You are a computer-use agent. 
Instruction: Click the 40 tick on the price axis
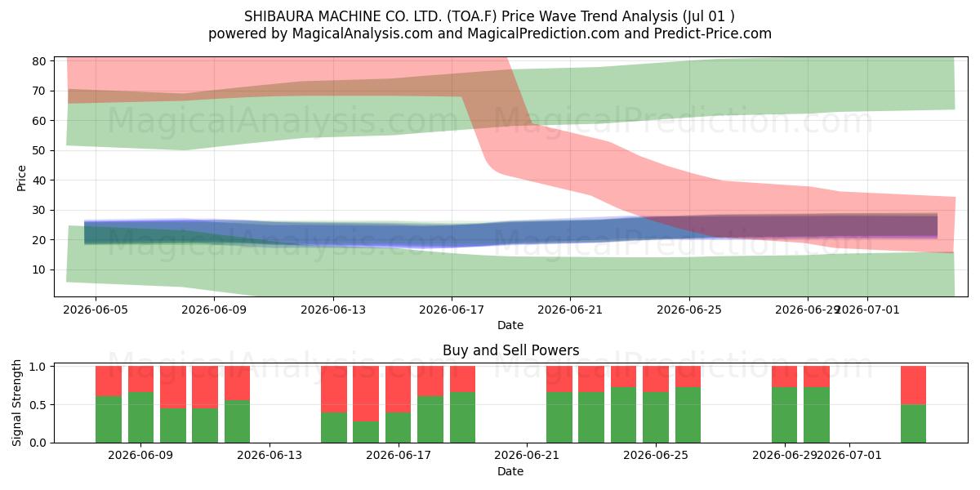click(x=40, y=180)
